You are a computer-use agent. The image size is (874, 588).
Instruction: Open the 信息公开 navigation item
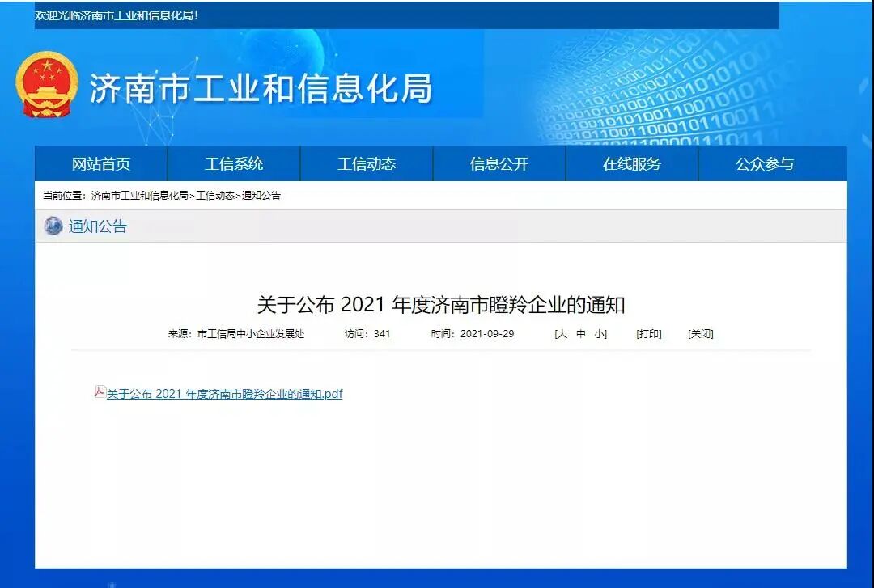(499, 164)
